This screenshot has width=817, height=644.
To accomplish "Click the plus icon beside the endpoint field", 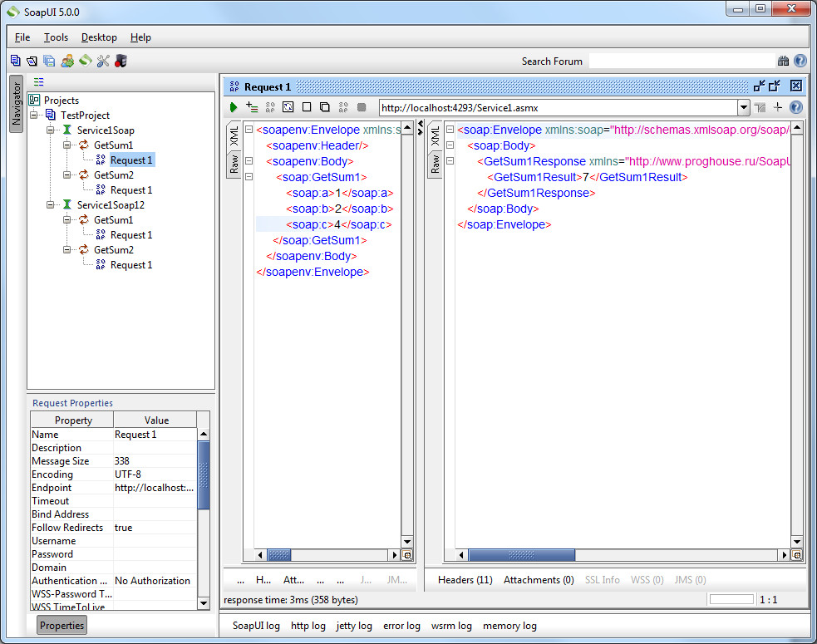I will point(778,107).
